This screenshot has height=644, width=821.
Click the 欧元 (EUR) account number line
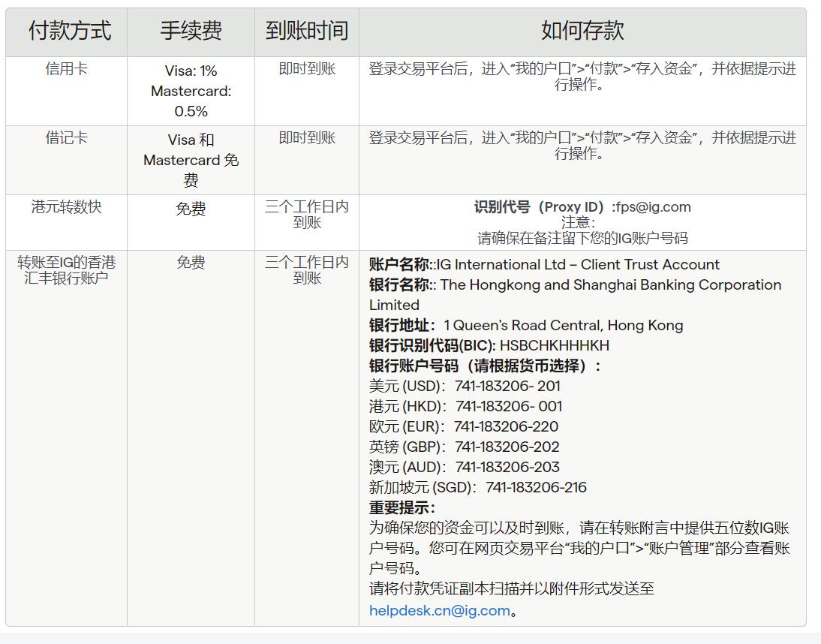point(464,426)
